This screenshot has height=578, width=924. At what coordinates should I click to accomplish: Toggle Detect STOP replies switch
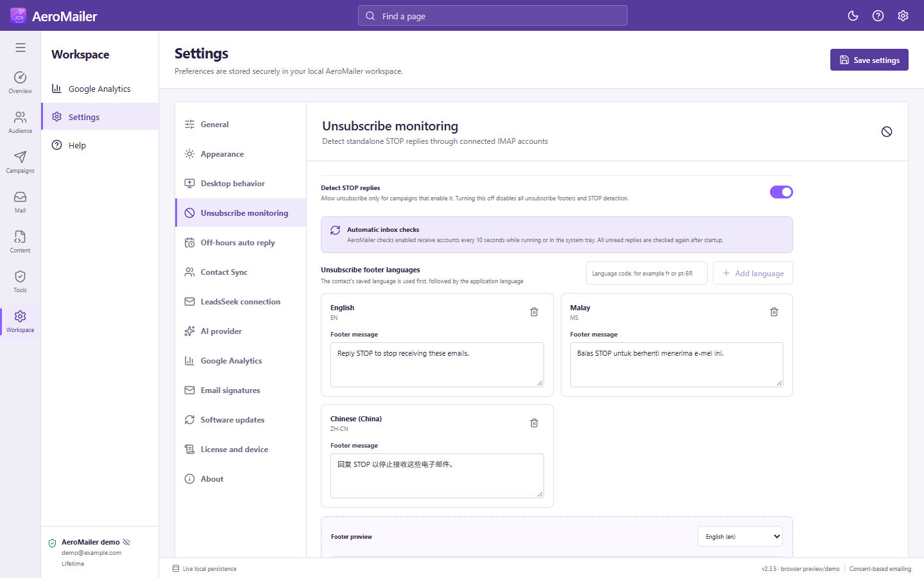tap(782, 192)
